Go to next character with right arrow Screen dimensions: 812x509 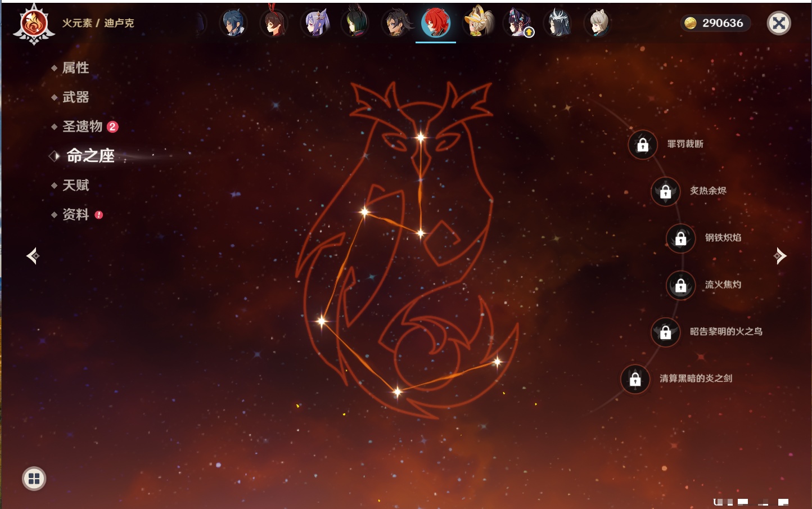coord(779,256)
